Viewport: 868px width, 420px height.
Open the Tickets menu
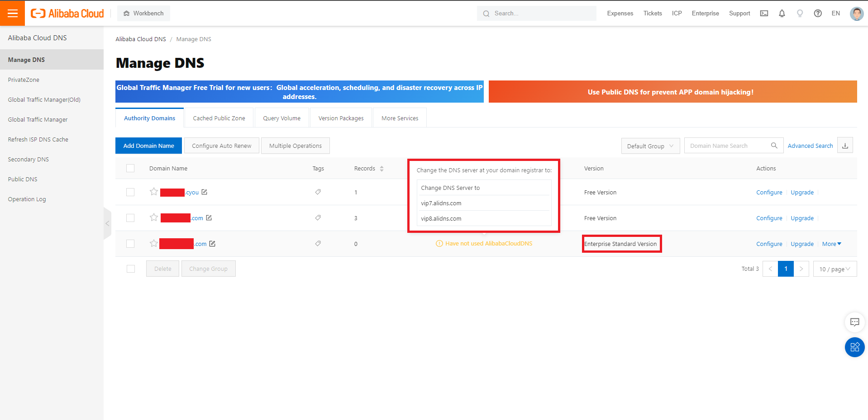[x=653, y=14]
